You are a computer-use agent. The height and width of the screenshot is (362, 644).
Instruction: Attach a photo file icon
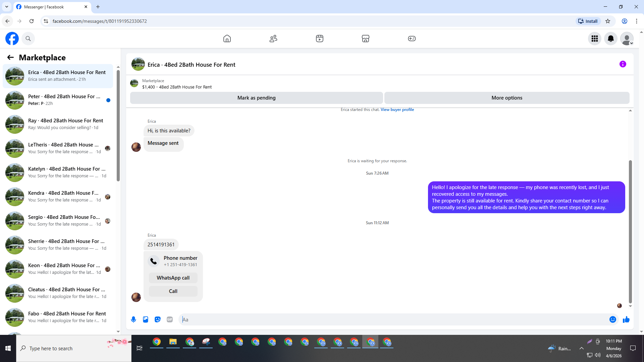[146, 319]
